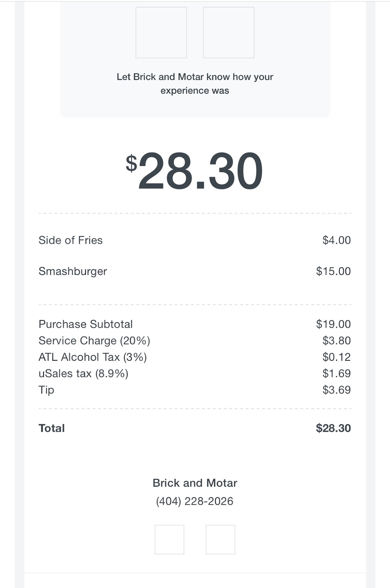
Task: Click the ATL Alcohol Tax (3%) label
Action: point(93,357)
